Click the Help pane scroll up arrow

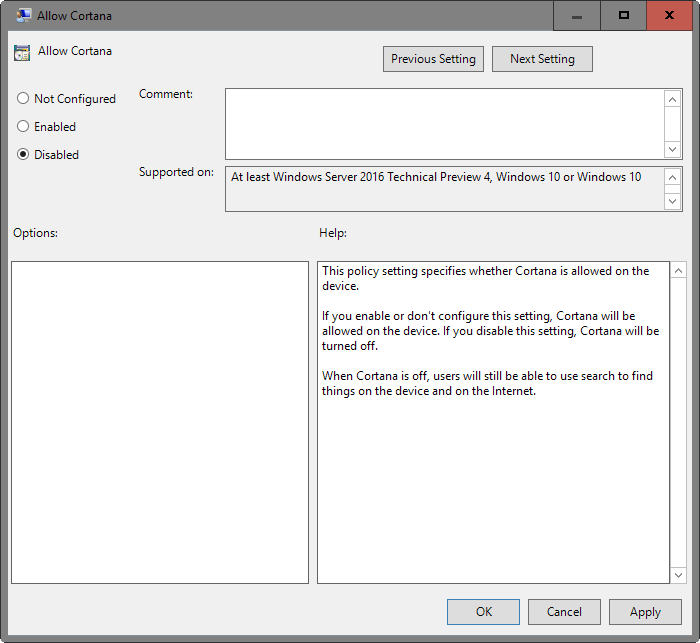click(678, 271)
